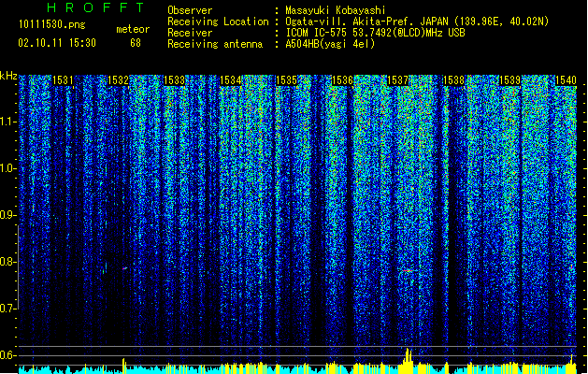Select the filename 10111530.png
Image resolution: width=588 pixels, height=374 pixels.
click(52, 25)
